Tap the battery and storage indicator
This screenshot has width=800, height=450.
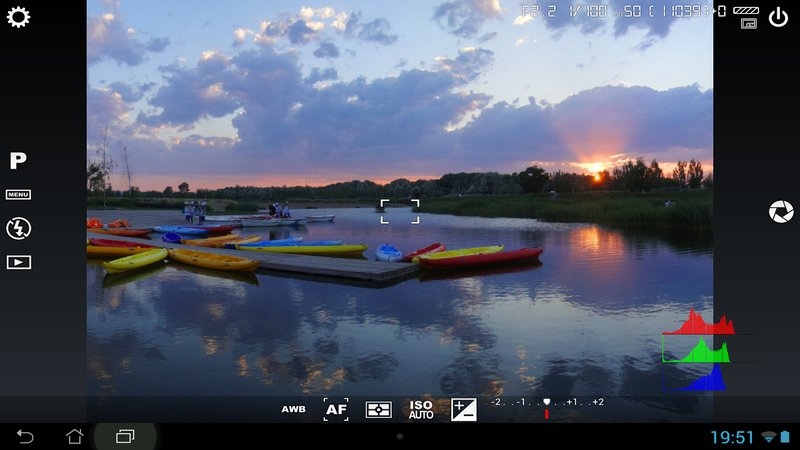(x=747, y=17)
